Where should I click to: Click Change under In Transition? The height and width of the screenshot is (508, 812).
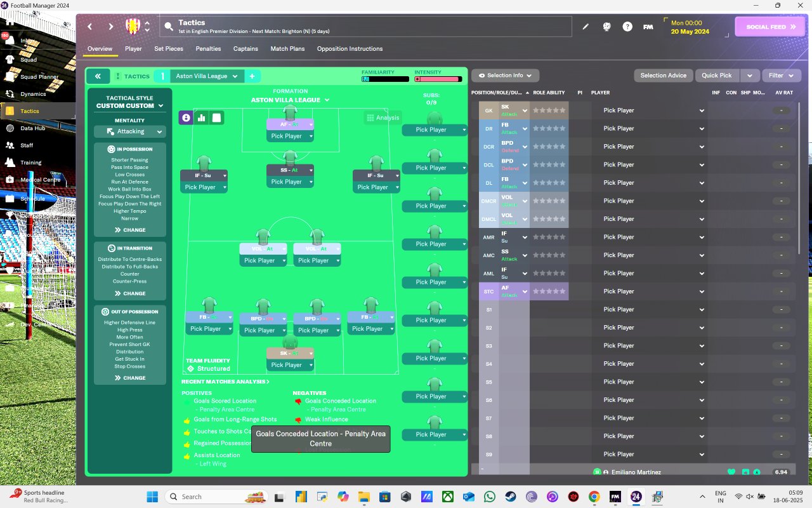[x=130, y=293]
